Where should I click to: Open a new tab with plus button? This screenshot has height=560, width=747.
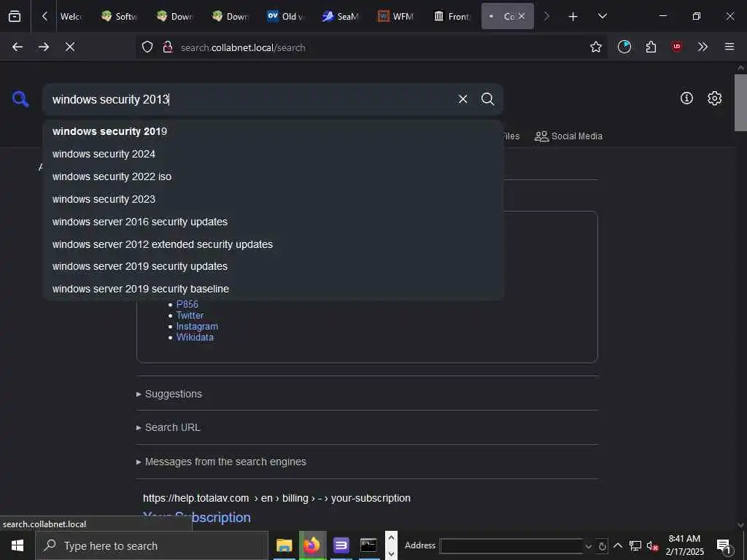573,17
